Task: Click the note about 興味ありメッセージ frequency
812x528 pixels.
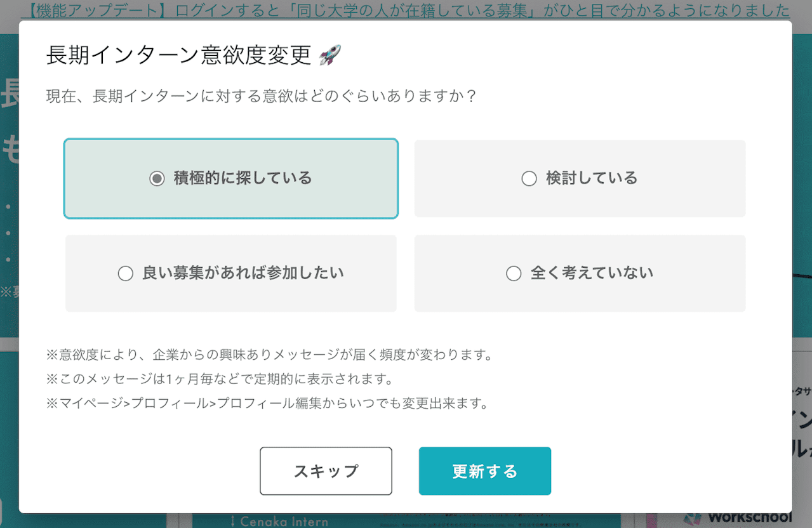Action: tap(269, 355)
